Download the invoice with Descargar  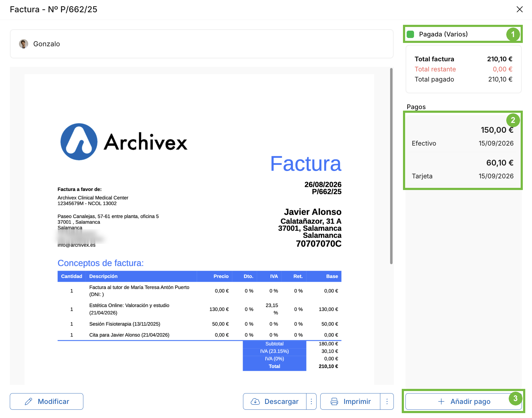275,401
